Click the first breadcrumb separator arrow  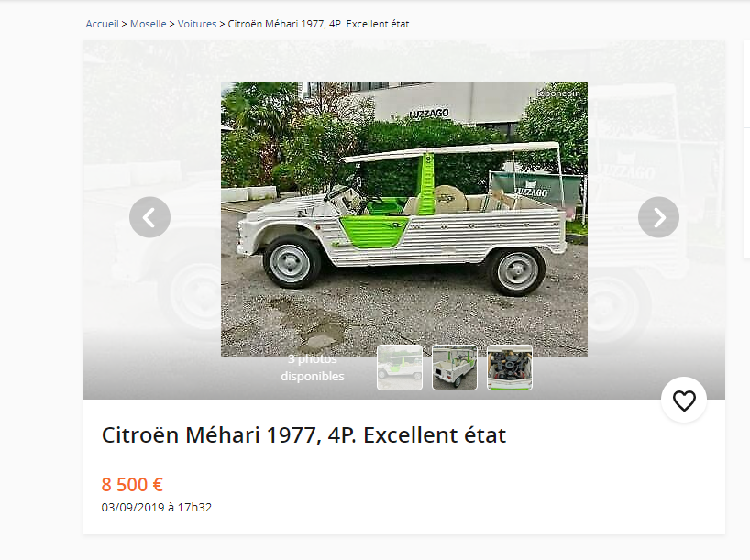125,24
